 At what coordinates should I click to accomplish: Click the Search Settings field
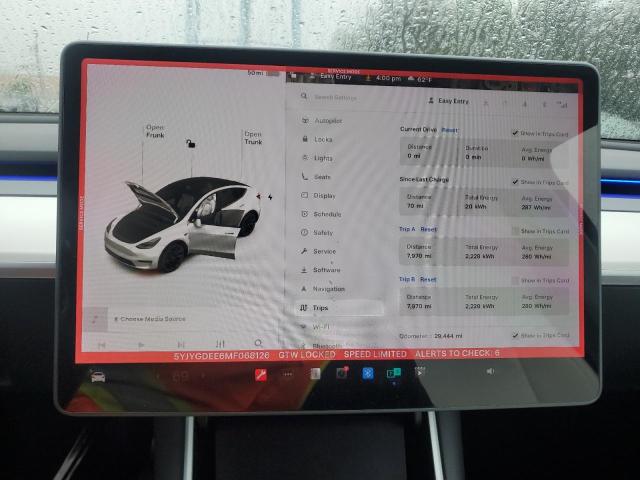coord(335,97)
